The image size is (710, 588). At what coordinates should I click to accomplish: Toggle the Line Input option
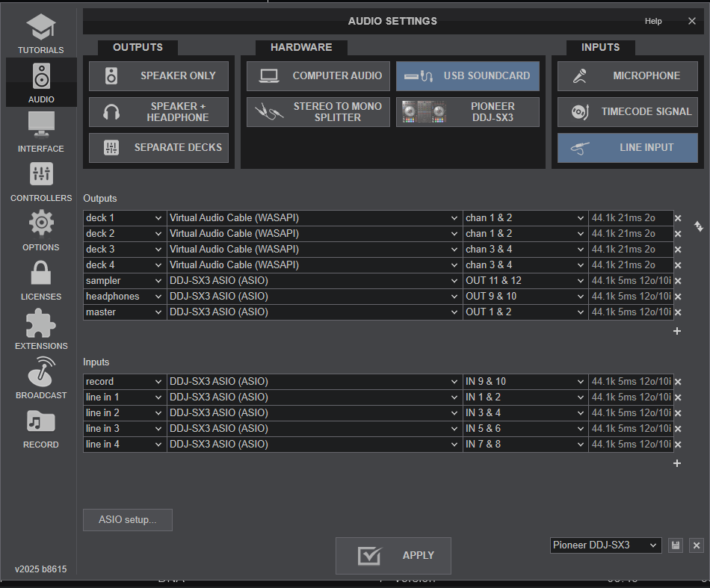628,148
